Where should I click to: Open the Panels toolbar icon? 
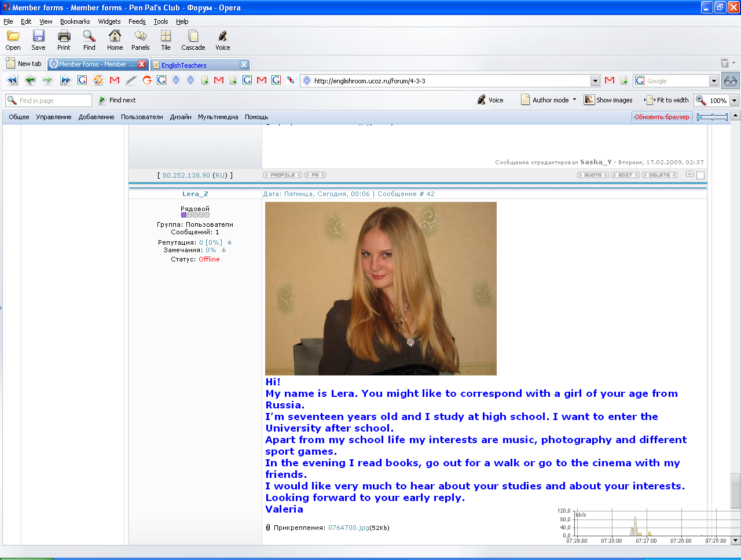pyautogui.click(x=140, y=36)
